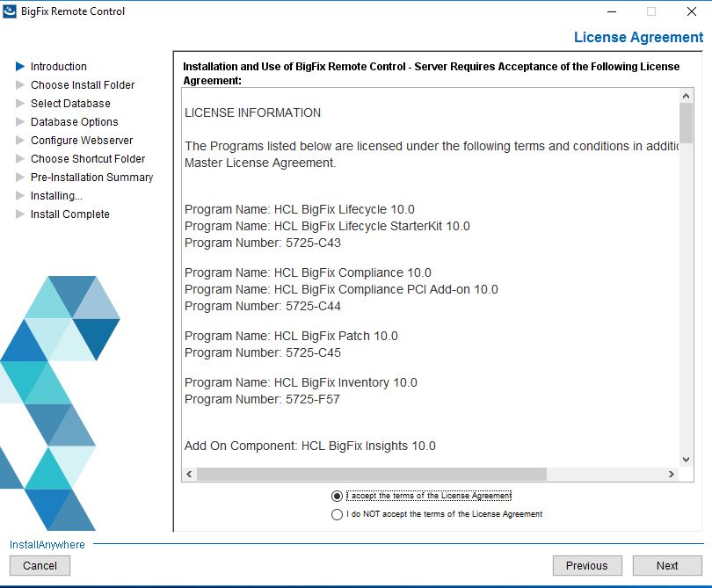Image resolution: width=712 pixels, height=588 pixels.
Task: Click the gray arrow beside Install Complete
Action: click(20, 214)
